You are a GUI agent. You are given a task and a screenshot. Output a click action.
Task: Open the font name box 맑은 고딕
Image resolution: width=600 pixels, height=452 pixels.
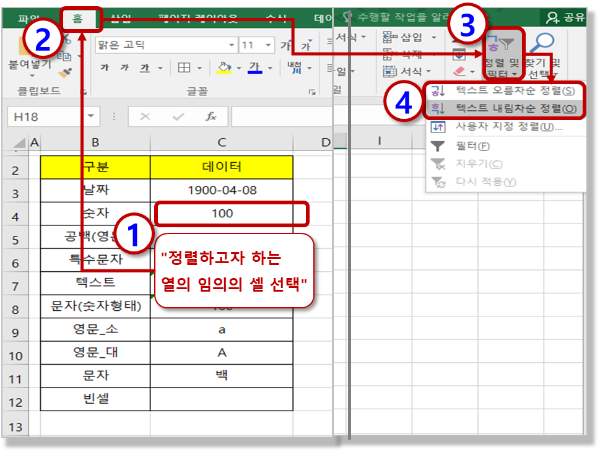pos(166,45)
